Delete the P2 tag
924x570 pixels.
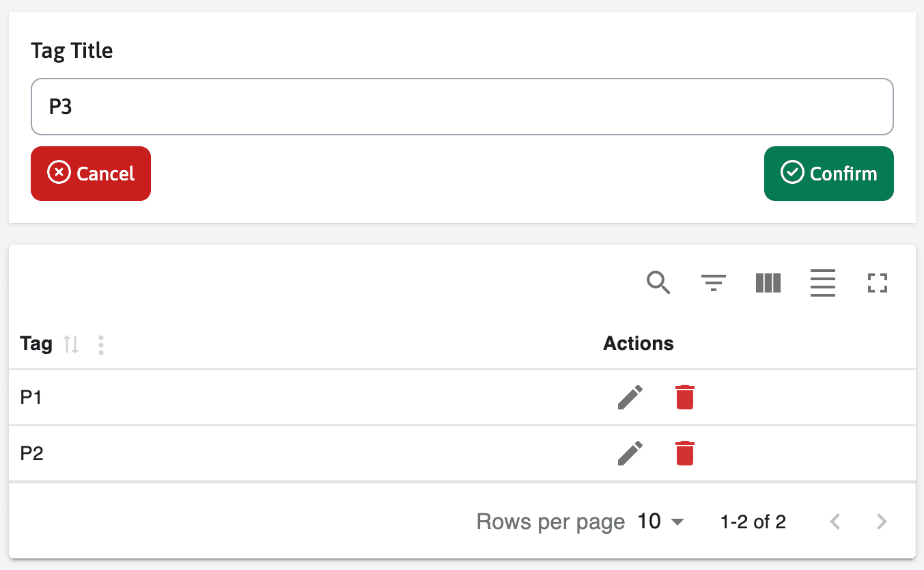click(x=684, y=453)
